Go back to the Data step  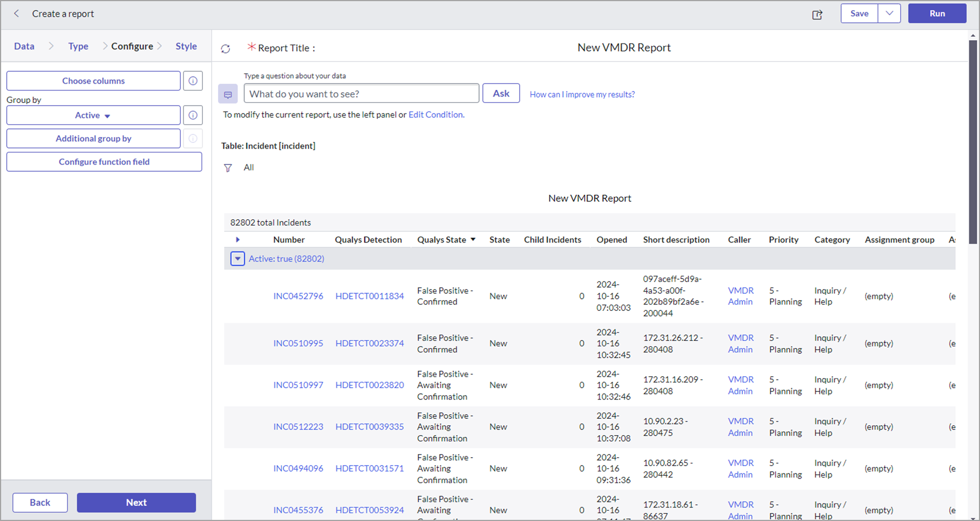[x=24, y=46]
